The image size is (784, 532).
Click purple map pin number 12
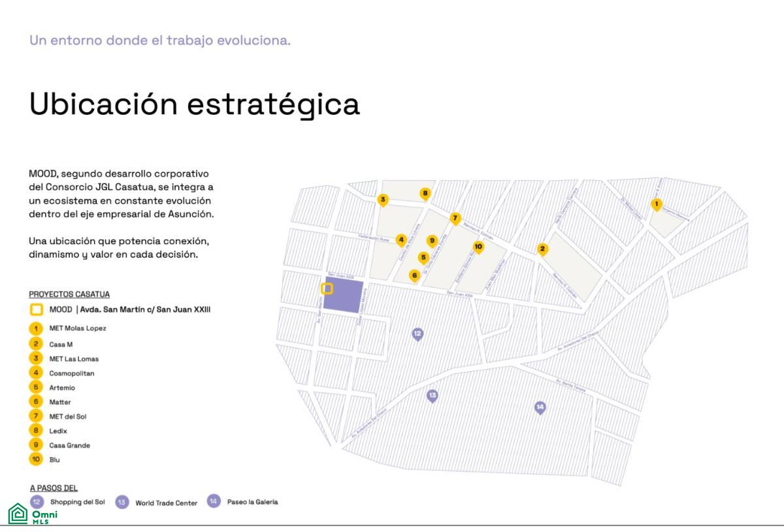click(417, 334)
